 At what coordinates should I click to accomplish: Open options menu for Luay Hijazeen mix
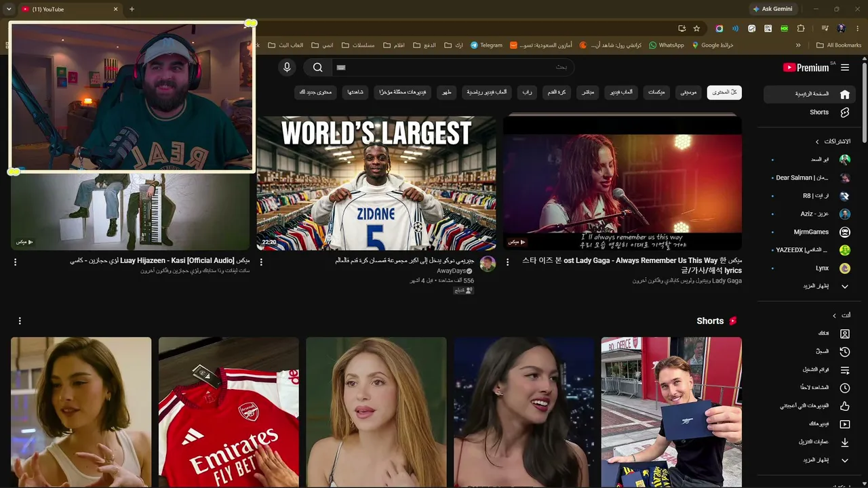15,262
